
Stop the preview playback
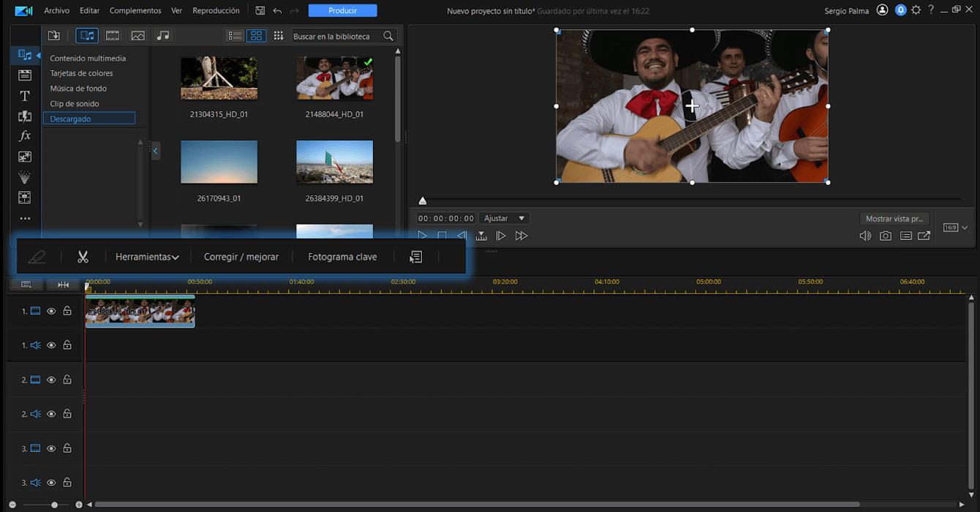[x=442, y=236]
